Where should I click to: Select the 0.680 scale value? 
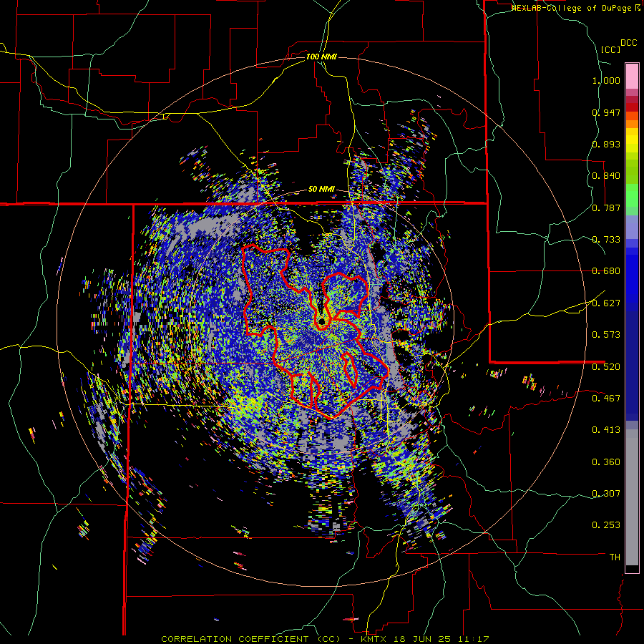606,271
